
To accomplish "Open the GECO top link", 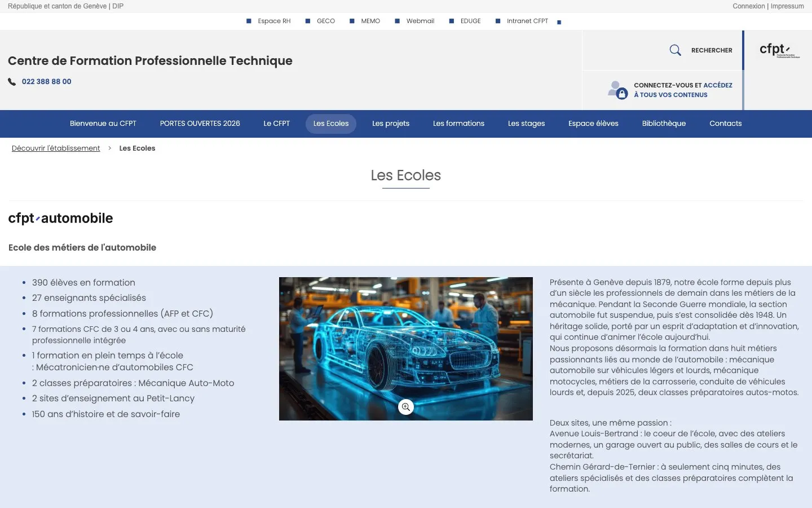I will point(326,21).
